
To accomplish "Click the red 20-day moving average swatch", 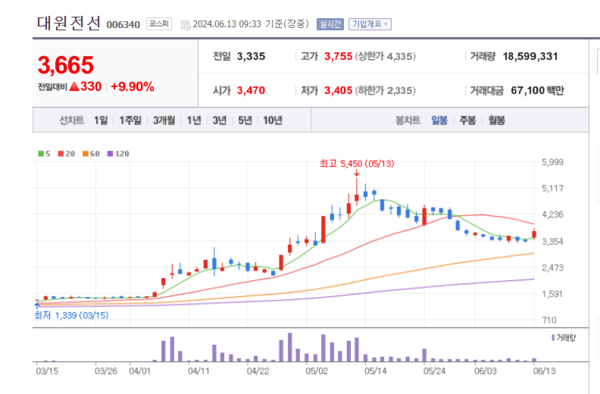I will pos(61,154).
